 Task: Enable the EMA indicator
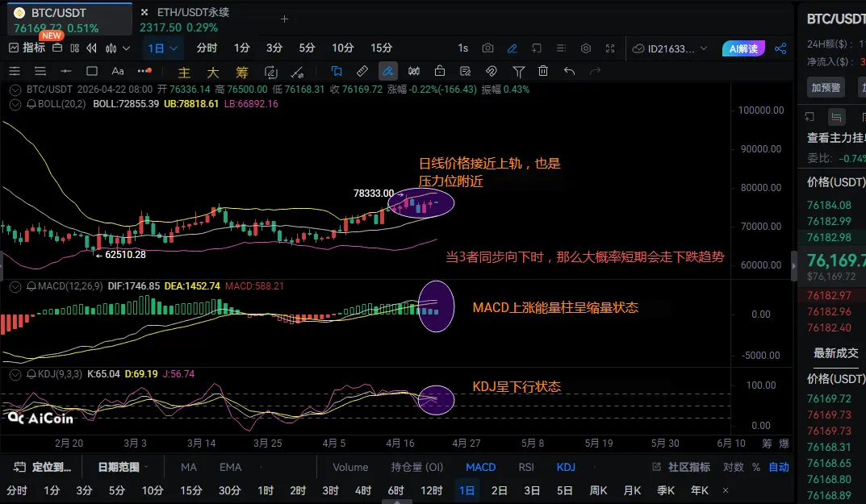pyautogui.click(x=230, y=467)
